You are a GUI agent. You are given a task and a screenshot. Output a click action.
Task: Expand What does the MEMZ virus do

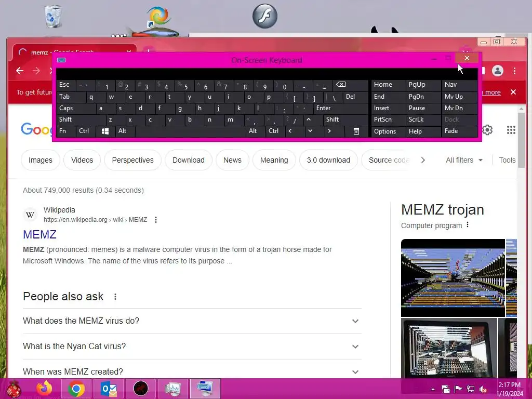pos(192,321)
